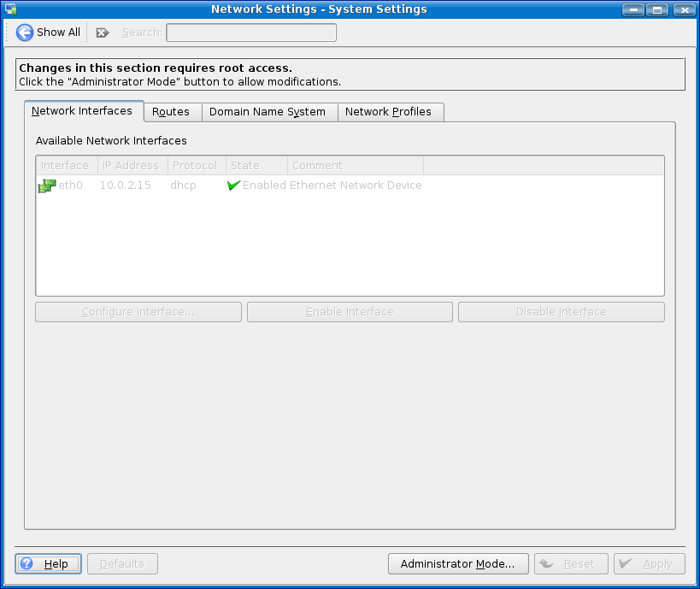
Task: Click the green Enabled checkmark for eth0
Action: click(x=233, y=186)
